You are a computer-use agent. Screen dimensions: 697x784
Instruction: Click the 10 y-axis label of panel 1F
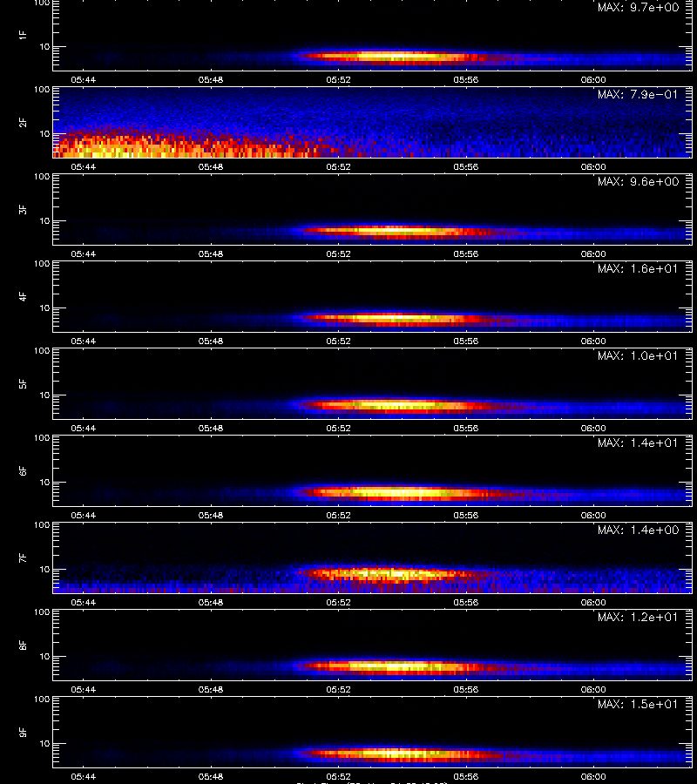coord(44,47)
